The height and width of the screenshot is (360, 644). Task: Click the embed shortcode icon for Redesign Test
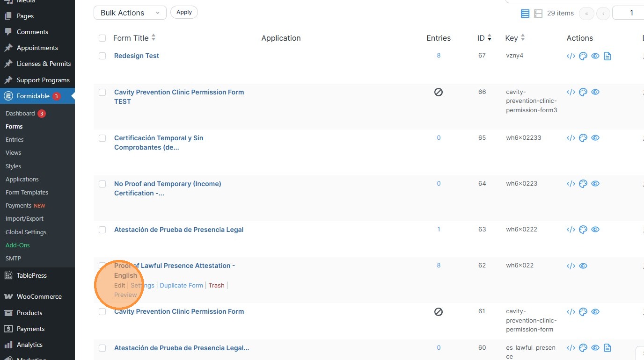click(x=571, y=56)
